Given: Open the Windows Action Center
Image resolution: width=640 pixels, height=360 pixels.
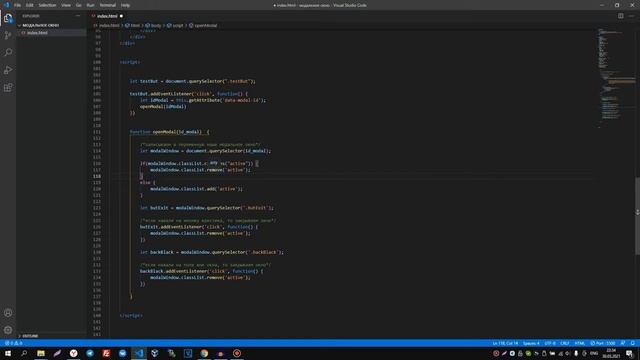Looking at the screenshot, I should (629, 353).
